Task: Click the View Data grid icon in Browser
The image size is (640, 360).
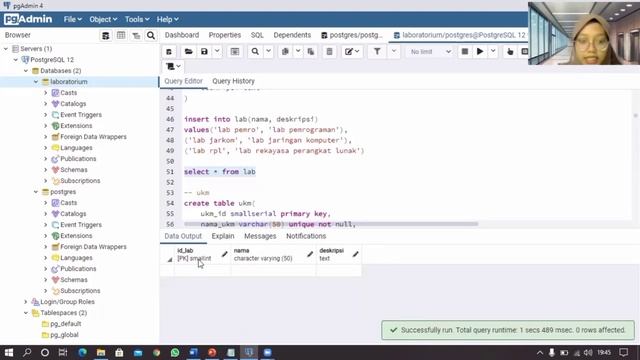Action: [121, 36]
